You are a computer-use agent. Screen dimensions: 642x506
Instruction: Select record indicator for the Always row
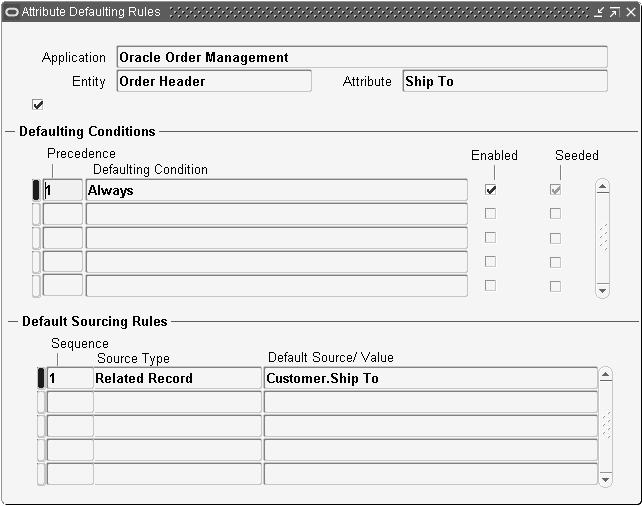36,190
